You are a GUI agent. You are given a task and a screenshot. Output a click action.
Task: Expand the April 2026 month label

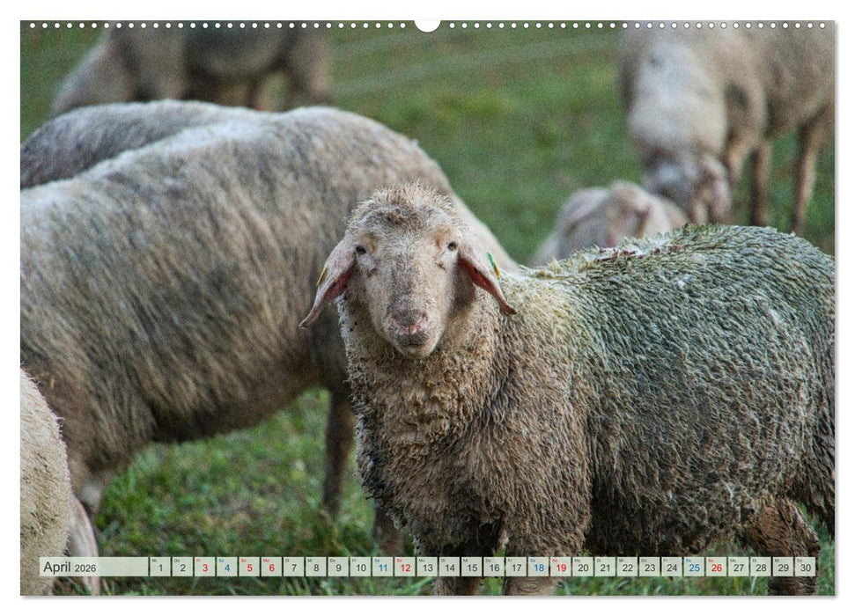66,568
